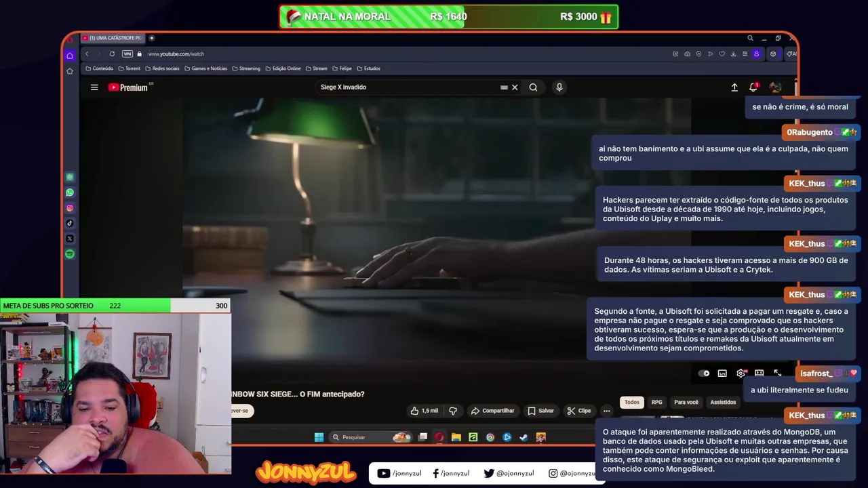
Task: Open the Redes sociais bookmarks folder
Action: click(x=162, y=68)
